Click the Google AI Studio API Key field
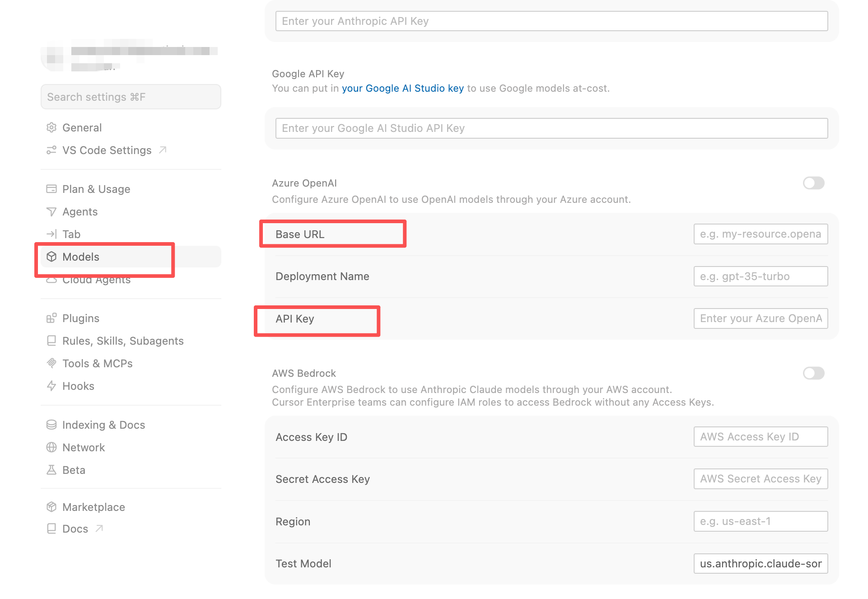The height and width of the screenshot is (599, 868). click(551, 128)
